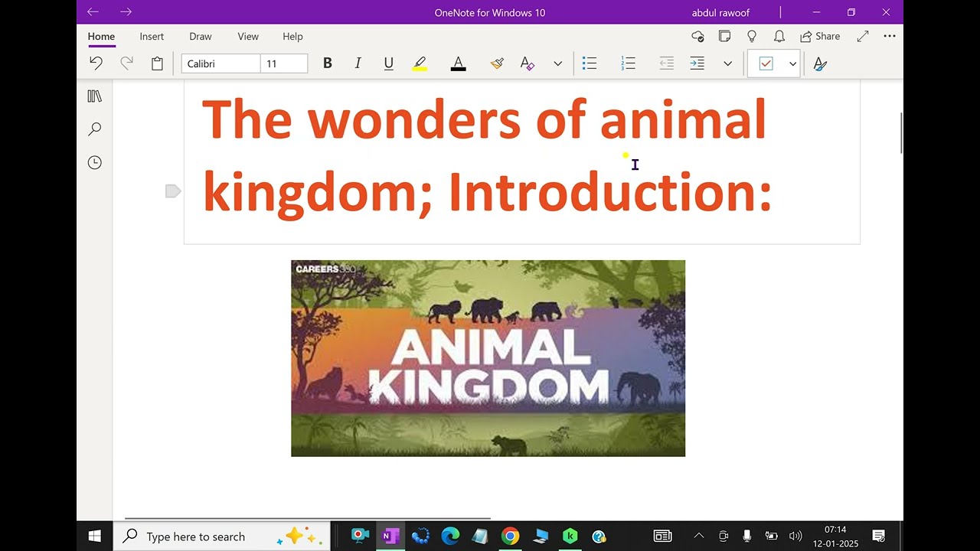Open the green Kaspersky icon in the taskbar
The height and width of the screenshot is (551, 980).
tap(570, 536)
